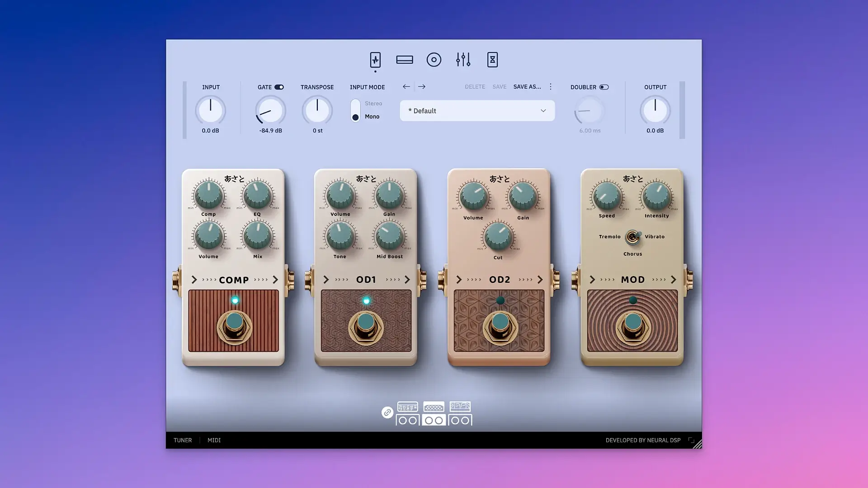The image size is (868, 488).
Task: Click the OD2 pedal Volume knob
Action: pos(473,197)
